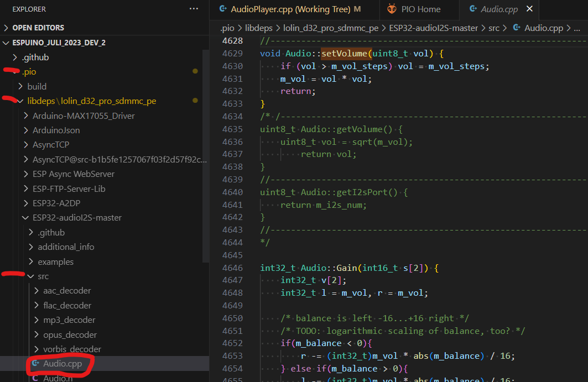Click the Gain function name on line 4646
Image resolution: width=588 pixels, height=382 pixels.
(x=347, y=268)
